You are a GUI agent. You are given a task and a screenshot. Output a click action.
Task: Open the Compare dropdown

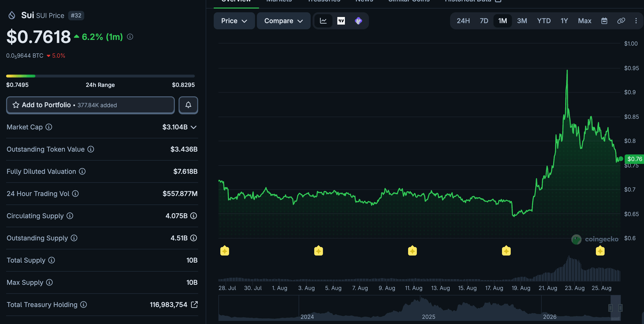284,21
